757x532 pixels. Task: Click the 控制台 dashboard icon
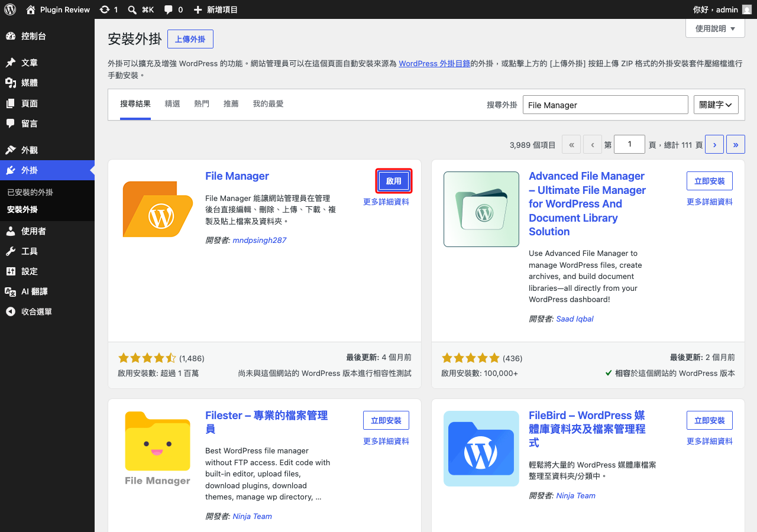coord(11,36)
